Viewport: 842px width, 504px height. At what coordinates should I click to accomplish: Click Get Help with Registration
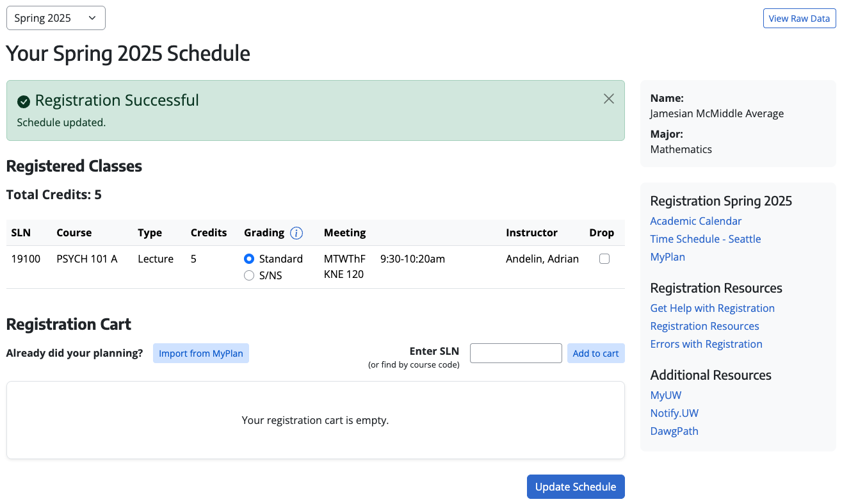[712, 308]
